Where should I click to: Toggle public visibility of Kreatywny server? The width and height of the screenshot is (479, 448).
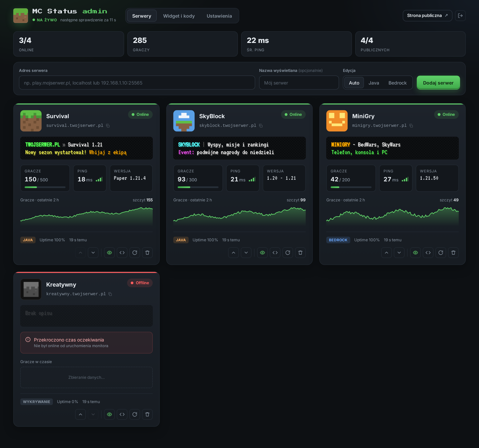point(109,414)
